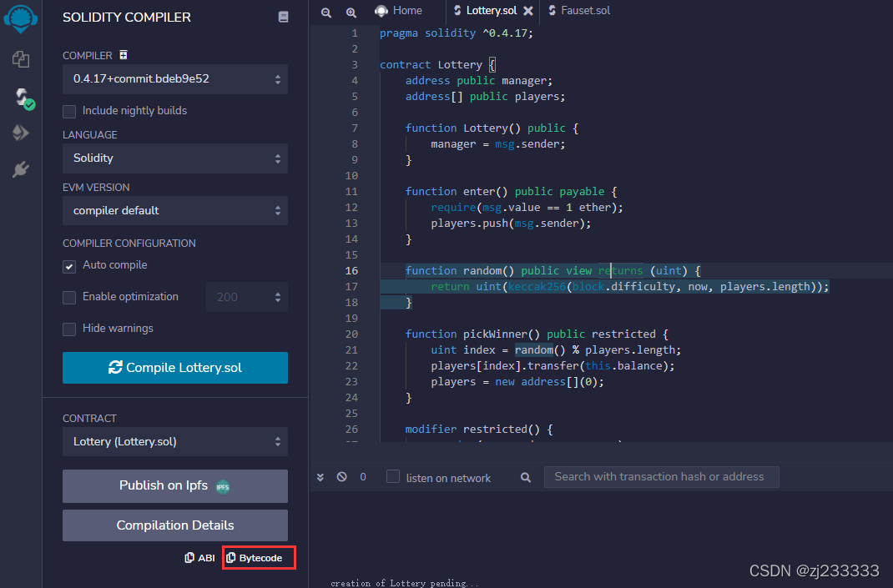893x588 pixels.
Task: Click Compile Lottery.sol button
Action: pos(174,368)
